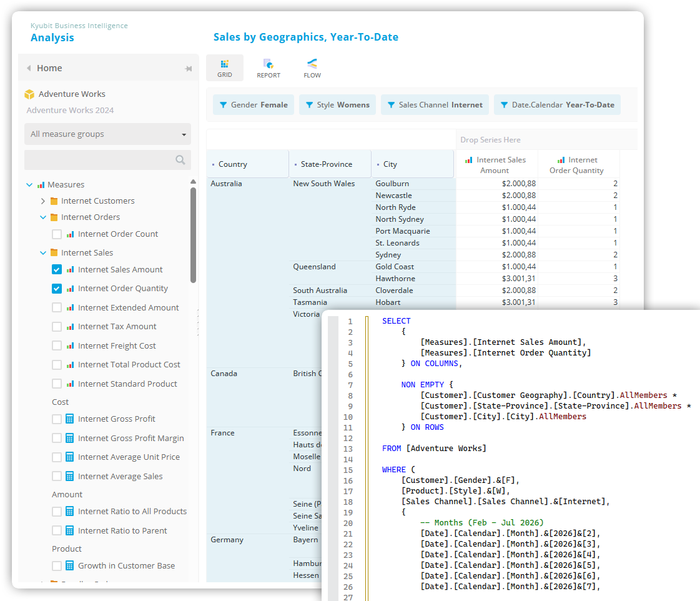
Task: Click the Gender Female filter funnel icon
Action: (223, 105)
